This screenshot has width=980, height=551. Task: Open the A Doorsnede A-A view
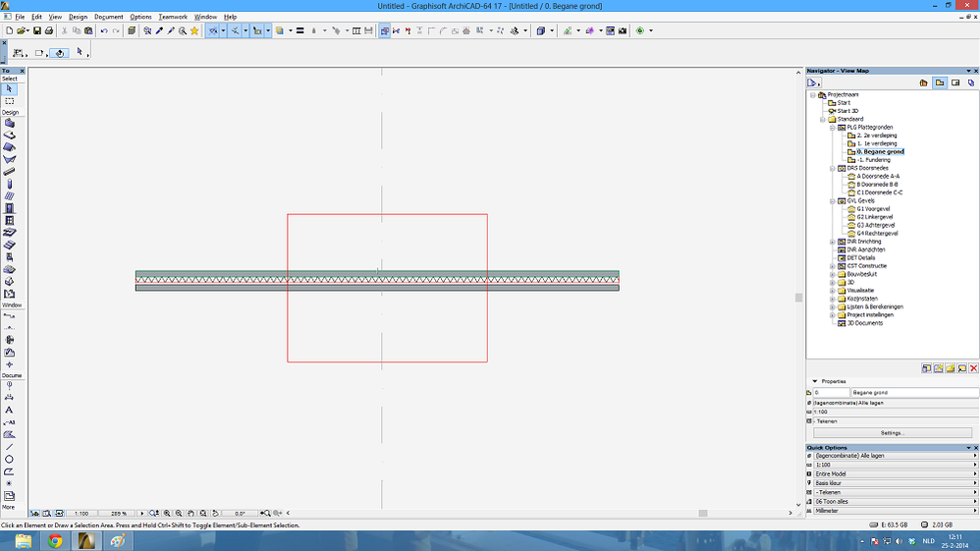[878, 177]
